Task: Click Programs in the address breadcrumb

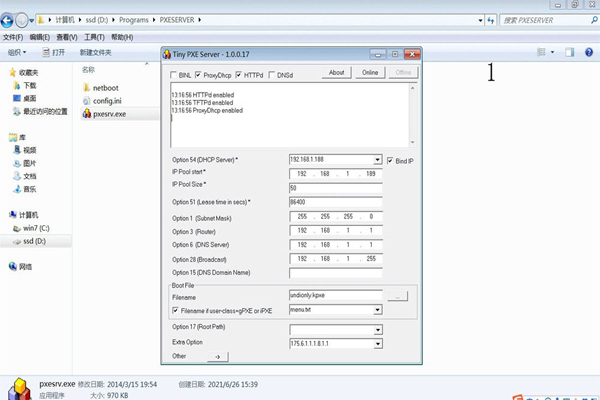Action: [x=134, y=20]
